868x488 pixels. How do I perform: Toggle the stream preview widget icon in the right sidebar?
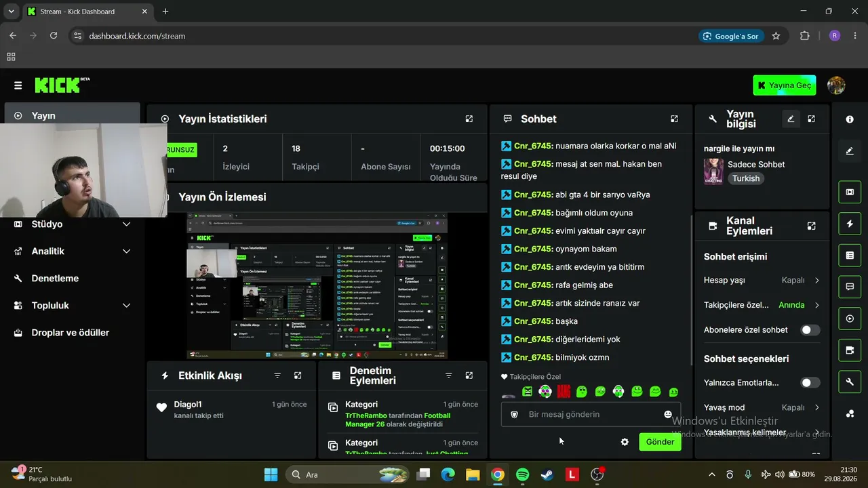coord(850,192)
